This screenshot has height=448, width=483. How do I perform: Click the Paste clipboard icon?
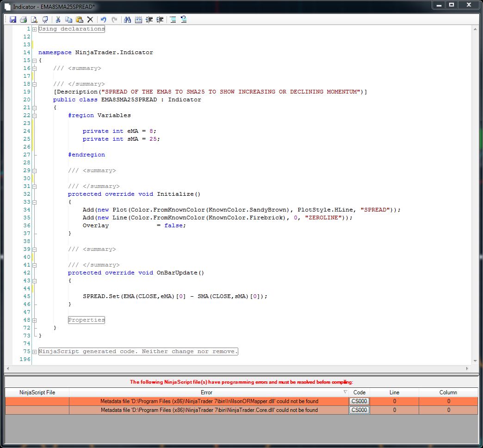tap(79, 19)
